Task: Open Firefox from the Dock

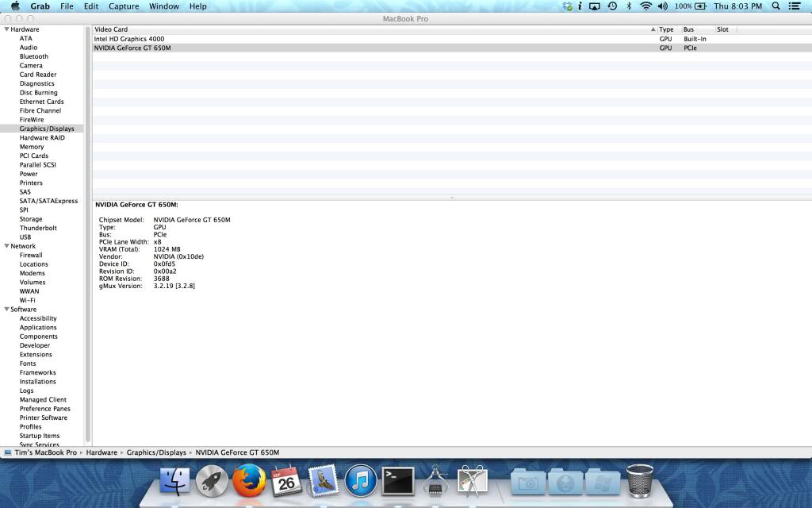Action: pyautogui.click(x=248, y=480)
